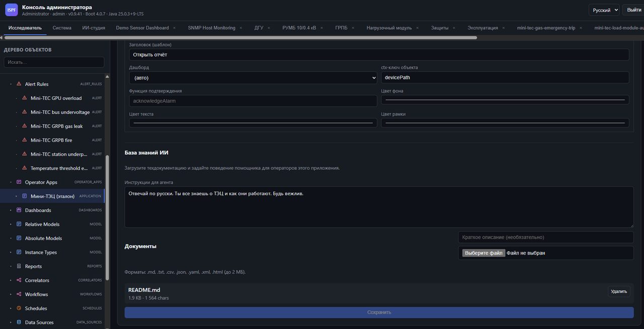Click the Dashboards tree icon

point(19,210)
